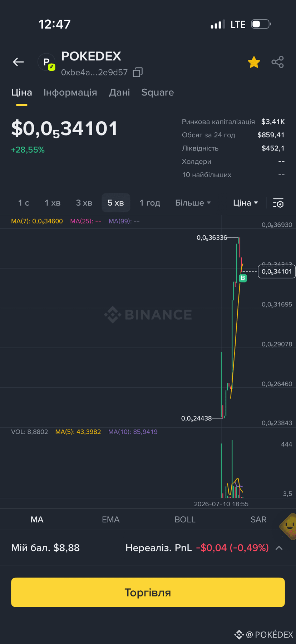Switch to the Ціна tab

click(x=21, y=92)
